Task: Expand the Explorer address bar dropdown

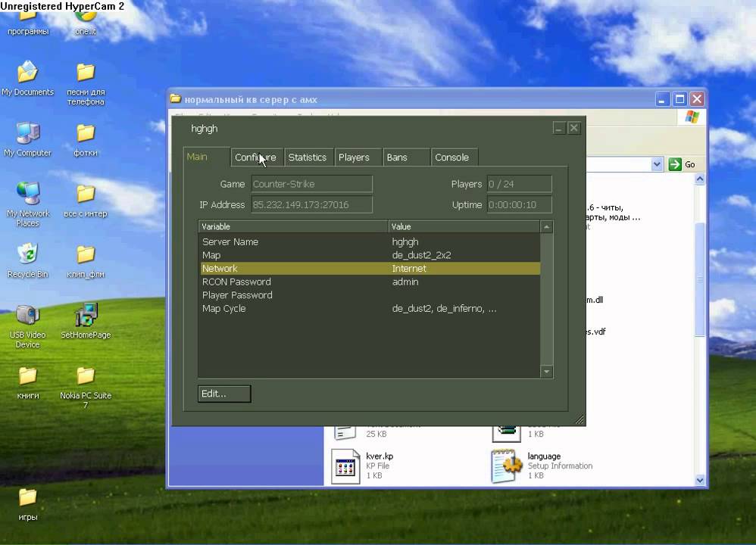Action: [657, 164]
